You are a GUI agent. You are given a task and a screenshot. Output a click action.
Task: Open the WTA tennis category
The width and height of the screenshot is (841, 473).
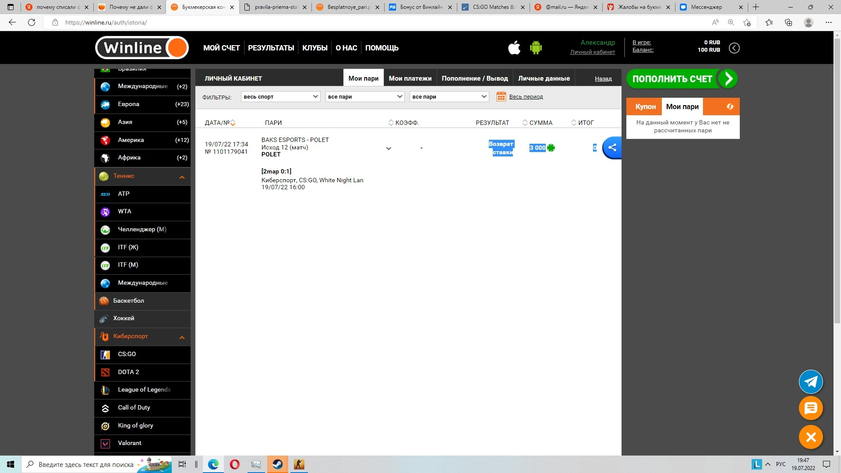coord(143,211)
